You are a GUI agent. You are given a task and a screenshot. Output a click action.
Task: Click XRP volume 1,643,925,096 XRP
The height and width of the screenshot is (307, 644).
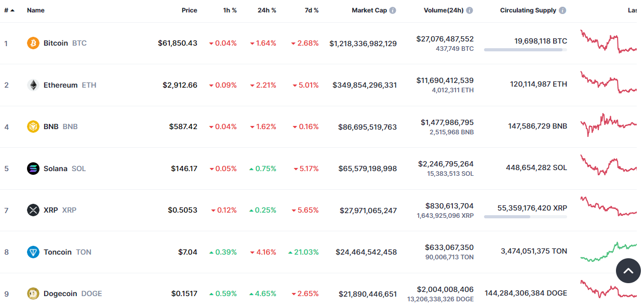coord(445,215)
